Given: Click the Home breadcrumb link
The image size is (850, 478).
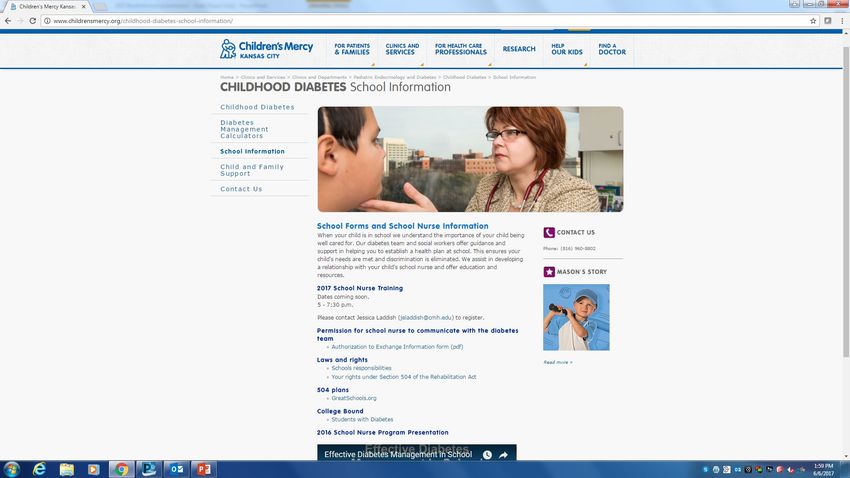Looking at the screenshot, I should tap(227, 77).
